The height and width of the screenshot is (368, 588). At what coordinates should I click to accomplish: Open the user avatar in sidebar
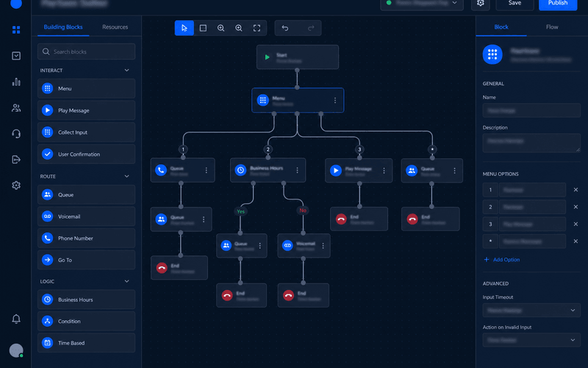pyautogui.click(x=16, y=350)
